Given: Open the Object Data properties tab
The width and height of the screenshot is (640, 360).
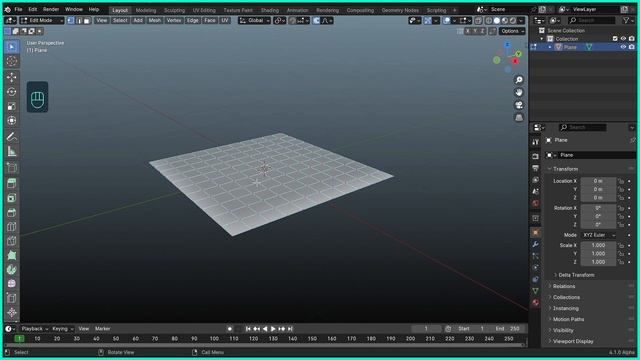Looking at the screenshot, I should (x=536, y=291).
